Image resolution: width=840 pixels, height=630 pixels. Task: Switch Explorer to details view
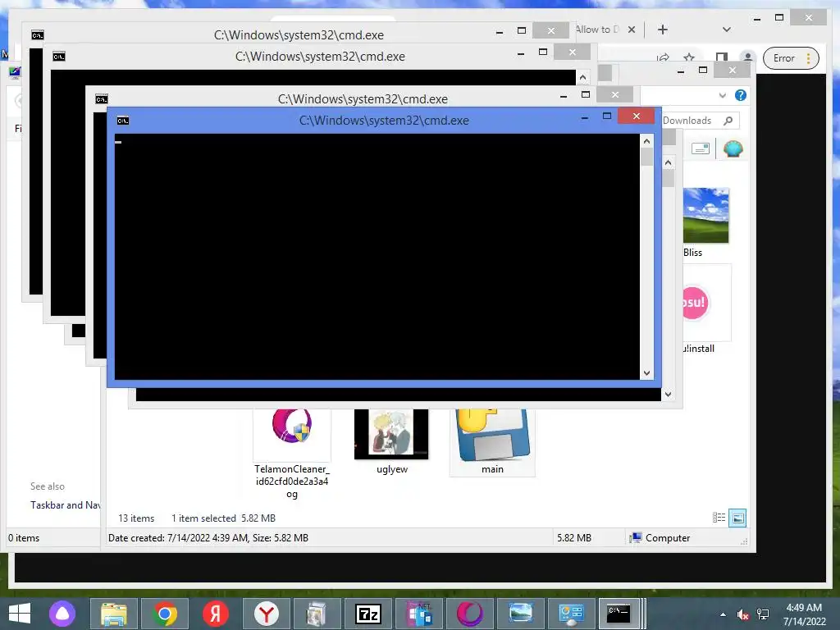pos(719,518)
